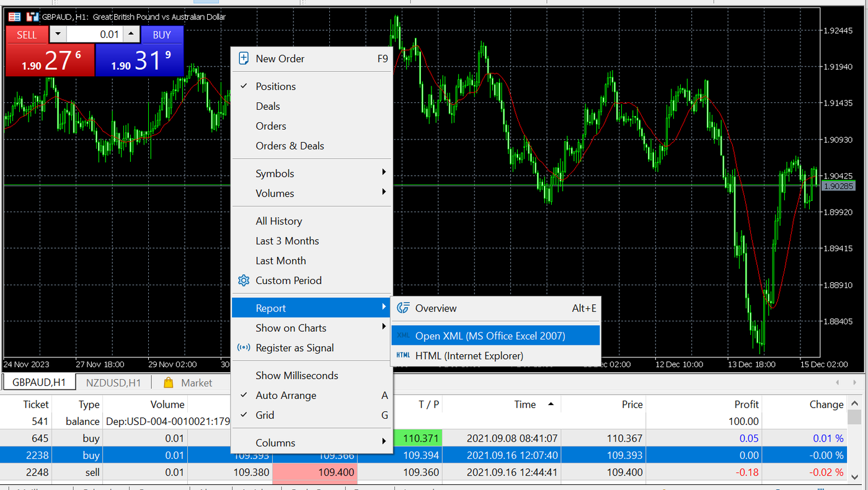Click the HTML Internet Explorer report icon

pos(403,356)
